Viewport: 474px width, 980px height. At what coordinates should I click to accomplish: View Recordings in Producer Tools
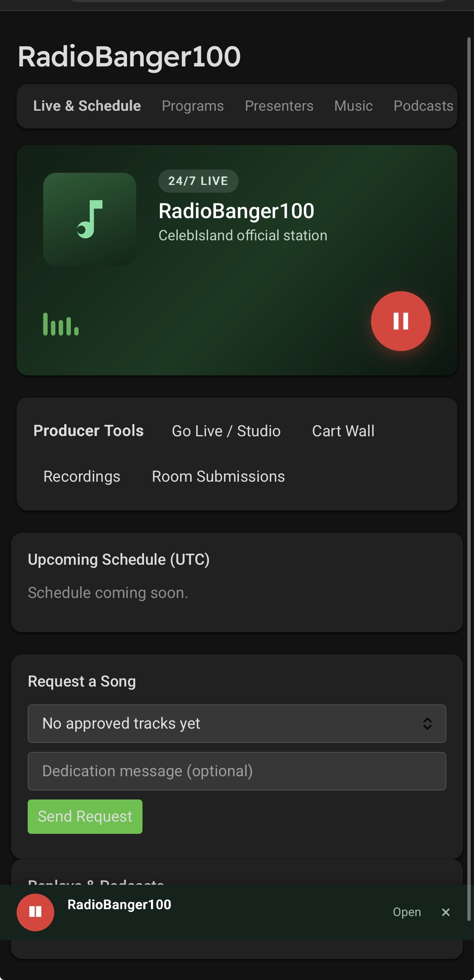point(82,476)
